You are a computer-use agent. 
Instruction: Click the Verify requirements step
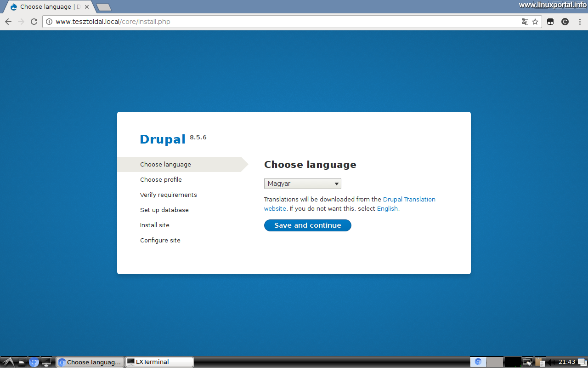pyautogui.click(x=169, y=195)
